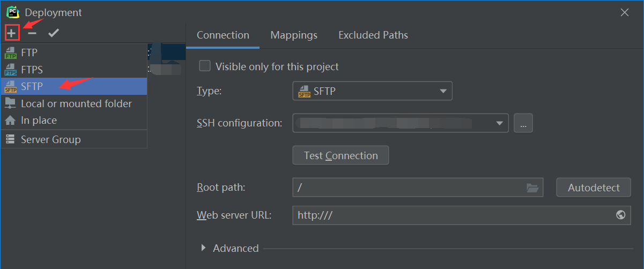The image size is (644, 269).
Task: Choose FTPS from the server type list
Action: [73, 70]
